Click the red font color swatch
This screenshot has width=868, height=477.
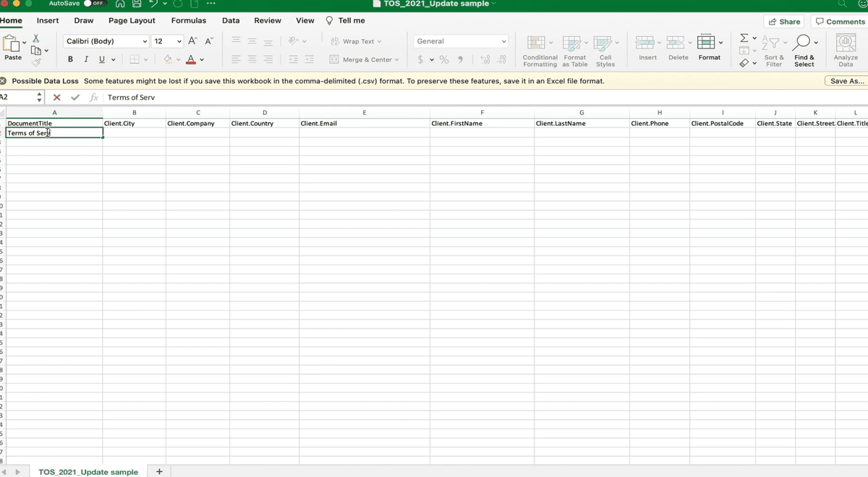click(x=191, y=60)
